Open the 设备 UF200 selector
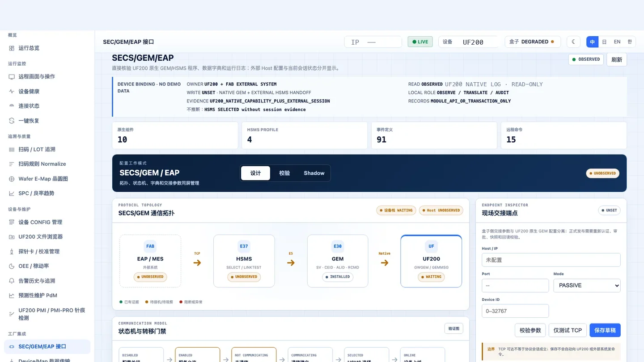The height and width of the screenshot is (362, 644). [469, 42]
